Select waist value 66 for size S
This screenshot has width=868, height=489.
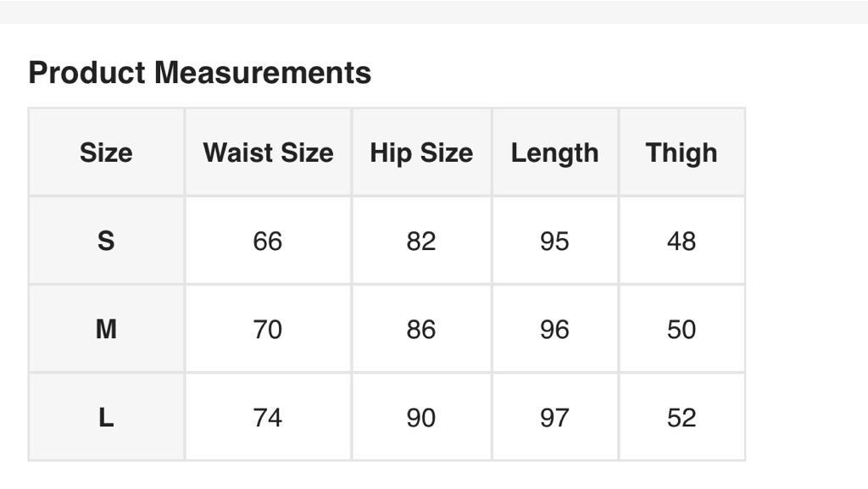coord(268,241)
